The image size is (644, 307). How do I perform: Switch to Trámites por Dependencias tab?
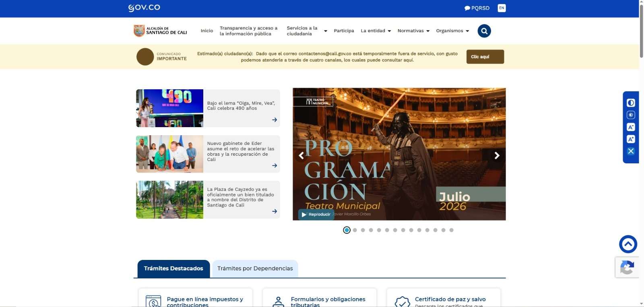pyautogui.click(x=255, y=269)
